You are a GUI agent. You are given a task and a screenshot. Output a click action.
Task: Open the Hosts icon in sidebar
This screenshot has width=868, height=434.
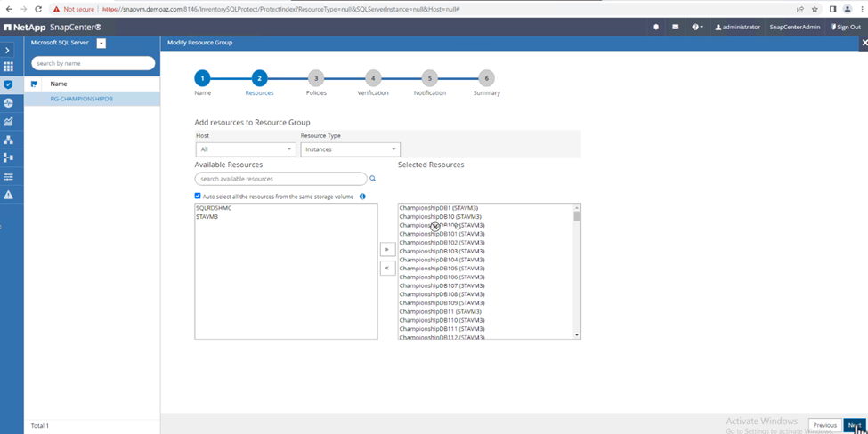[x=8, y=140]
